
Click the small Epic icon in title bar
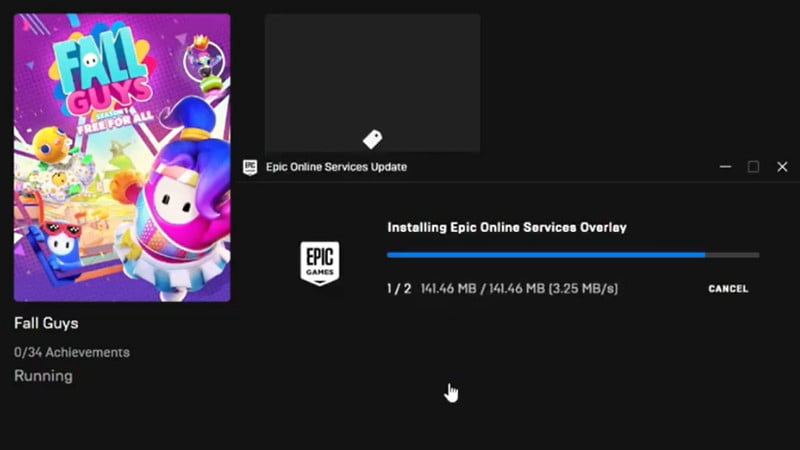[x=250, y=167]
